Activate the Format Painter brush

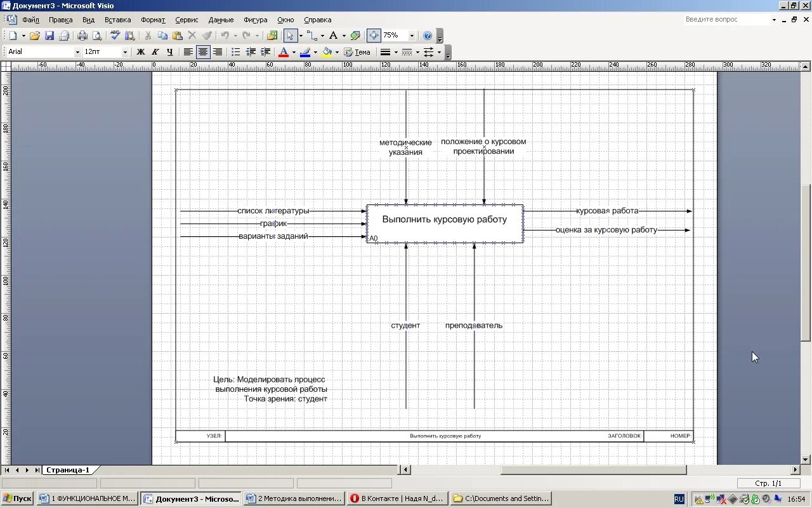coord(207,36)
